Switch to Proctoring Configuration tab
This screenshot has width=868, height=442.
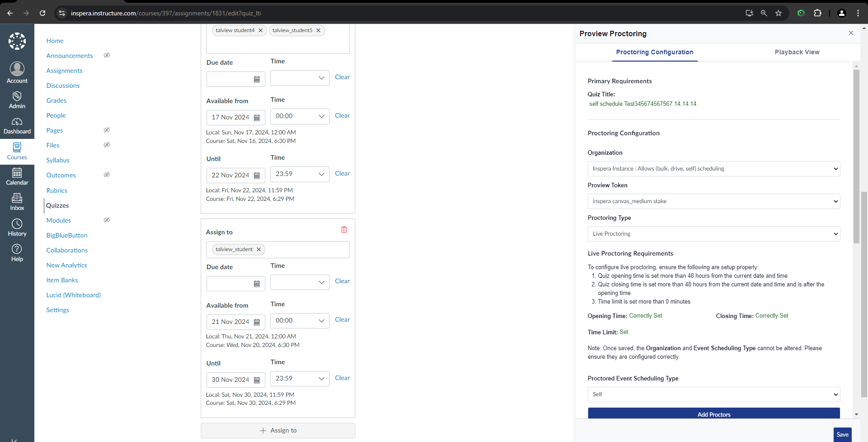[x=655, y=52]
